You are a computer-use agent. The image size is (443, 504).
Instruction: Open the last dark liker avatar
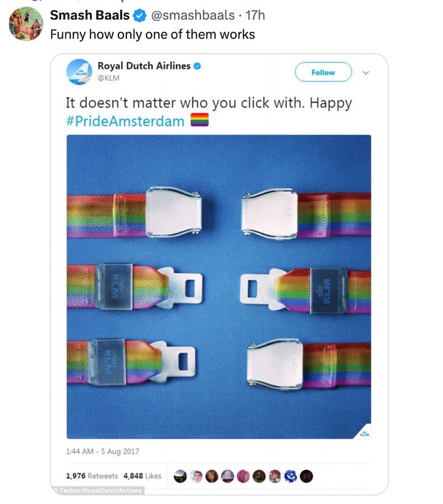(x=306, y=476)
